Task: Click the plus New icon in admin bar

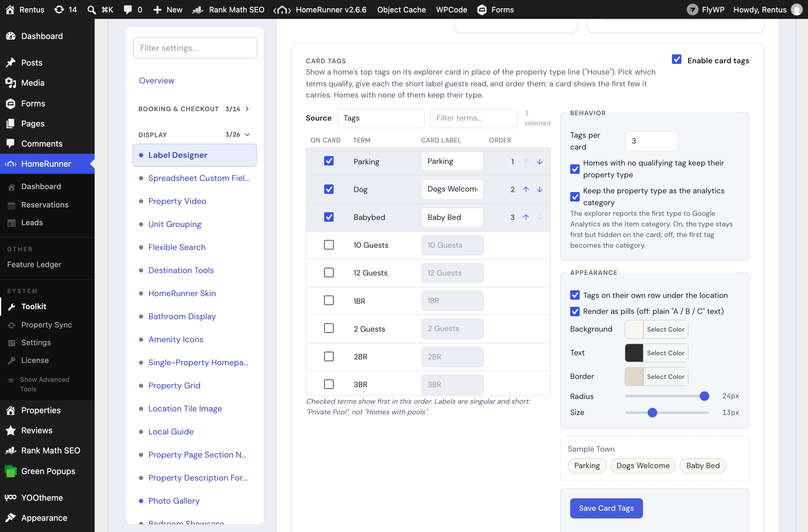Action: pos(157,9)
